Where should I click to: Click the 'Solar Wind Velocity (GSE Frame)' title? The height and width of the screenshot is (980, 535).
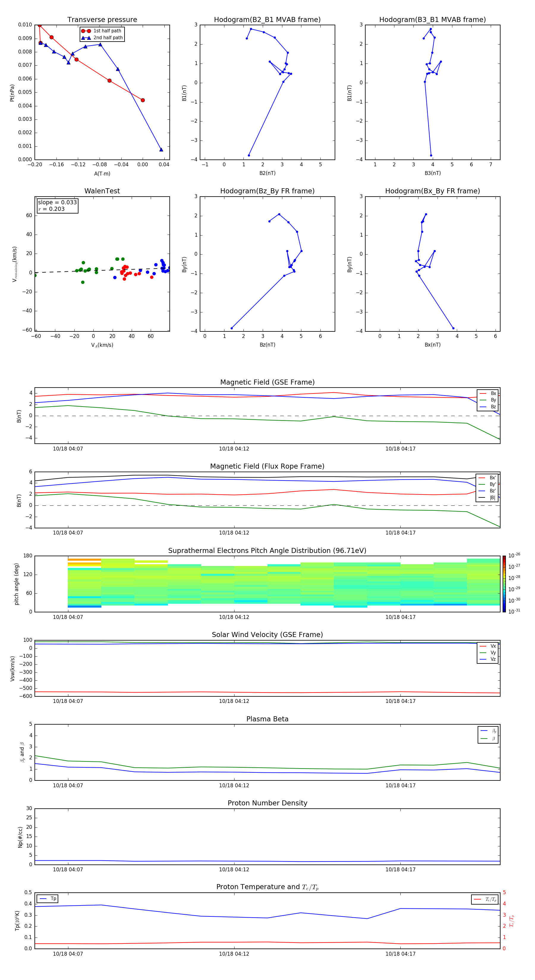coord(267,635)
